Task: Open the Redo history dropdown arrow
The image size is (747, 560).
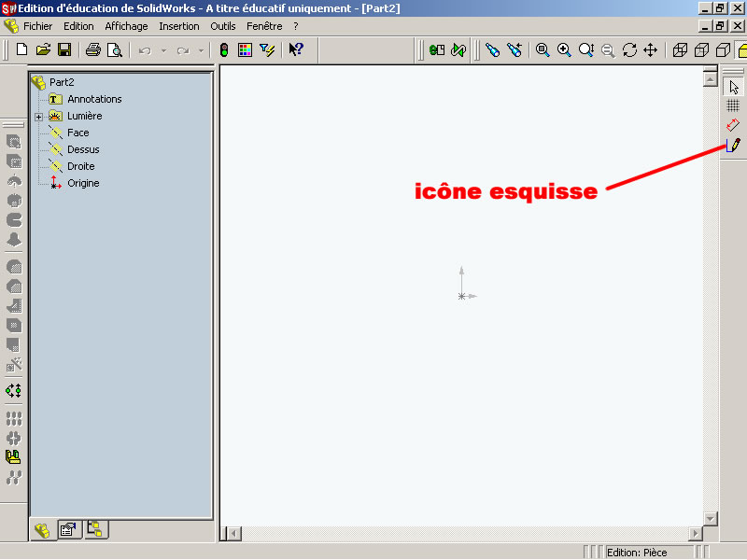Action: pyautogui.click(x=201, y=50)
